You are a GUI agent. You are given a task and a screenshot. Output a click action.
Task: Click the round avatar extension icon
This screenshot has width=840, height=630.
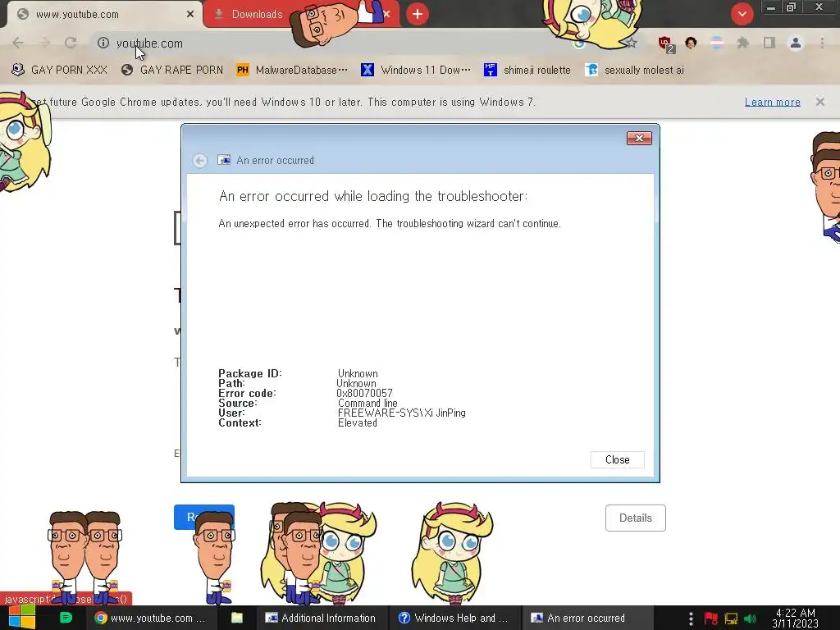691,43
